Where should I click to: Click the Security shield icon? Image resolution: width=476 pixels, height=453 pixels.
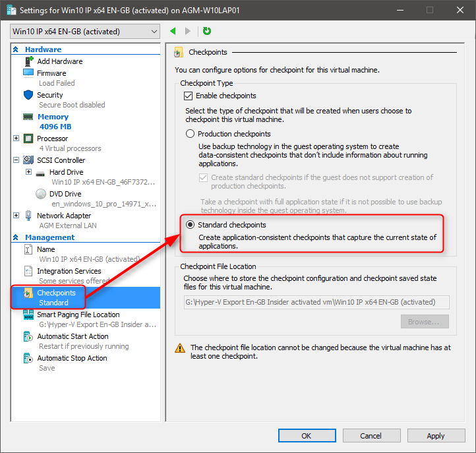coord(28,95)
